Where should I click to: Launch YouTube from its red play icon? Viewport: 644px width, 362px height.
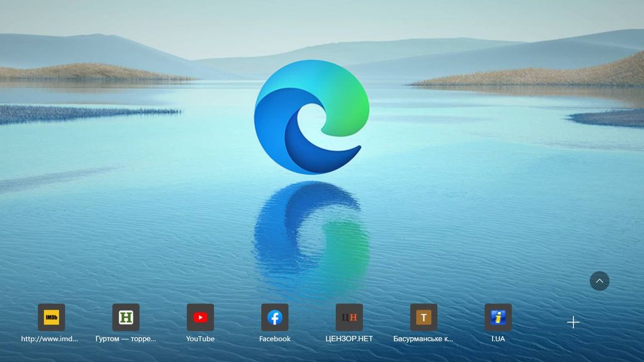tap(201, 318)
